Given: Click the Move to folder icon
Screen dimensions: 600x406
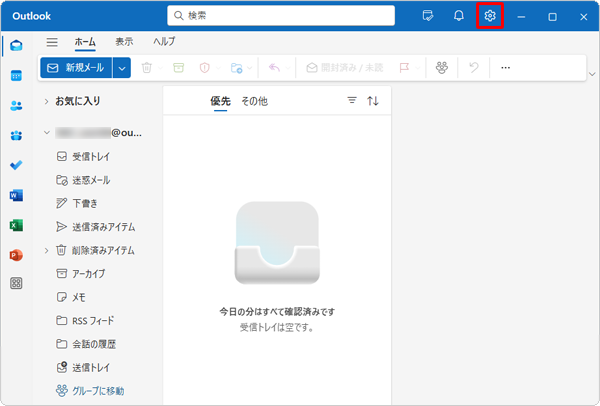Looking at the screenshot, I should pyautogui.click(x=236, y=68).
